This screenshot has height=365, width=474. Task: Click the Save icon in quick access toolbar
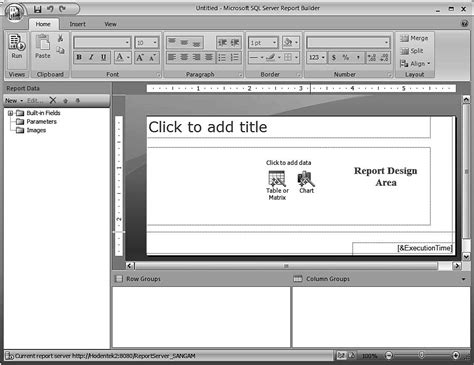[x=37, y=9]
